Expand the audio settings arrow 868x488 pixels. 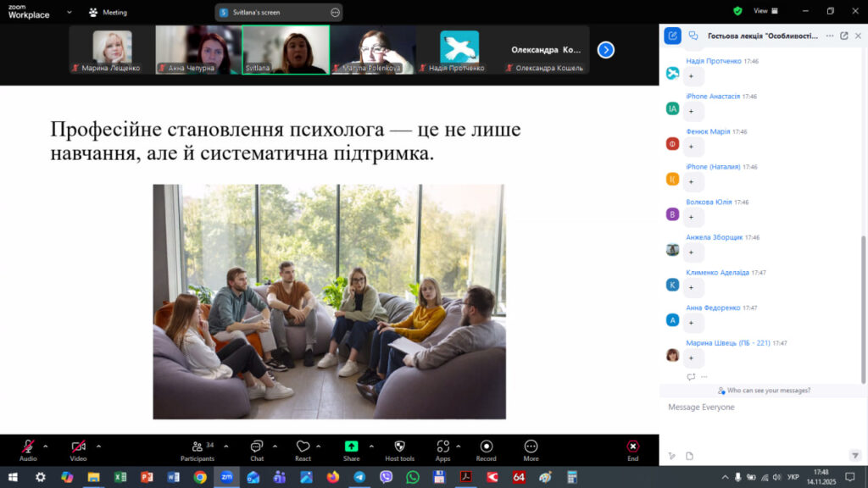pyautogui.click(x=46, y=446)
